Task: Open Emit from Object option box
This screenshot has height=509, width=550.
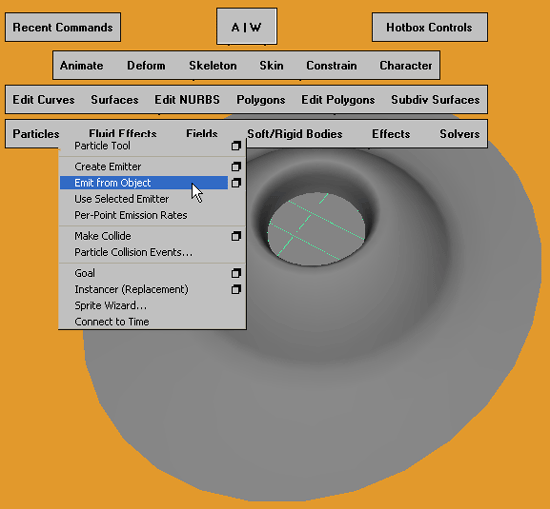Action: click(236, 183)
